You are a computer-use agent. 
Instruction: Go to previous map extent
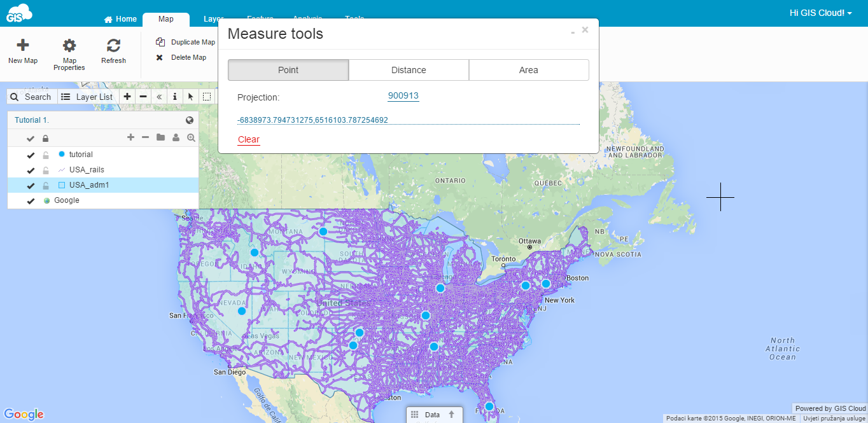[159, 97]
